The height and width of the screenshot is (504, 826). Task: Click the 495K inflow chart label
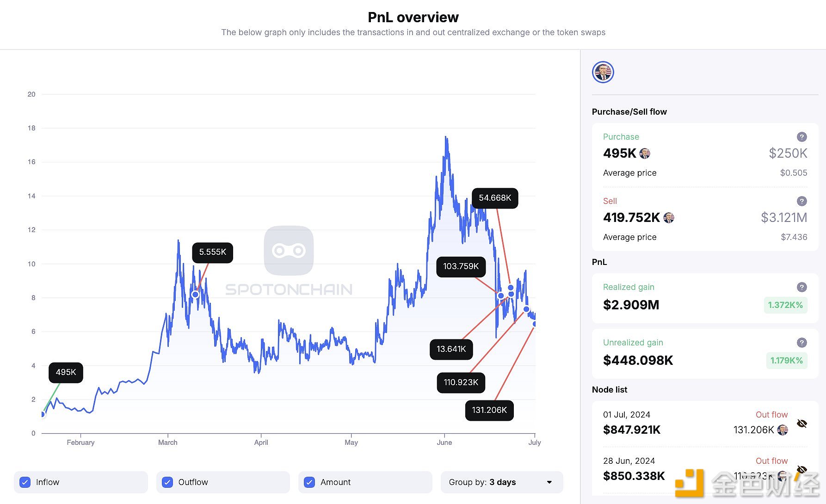(66, 372)
